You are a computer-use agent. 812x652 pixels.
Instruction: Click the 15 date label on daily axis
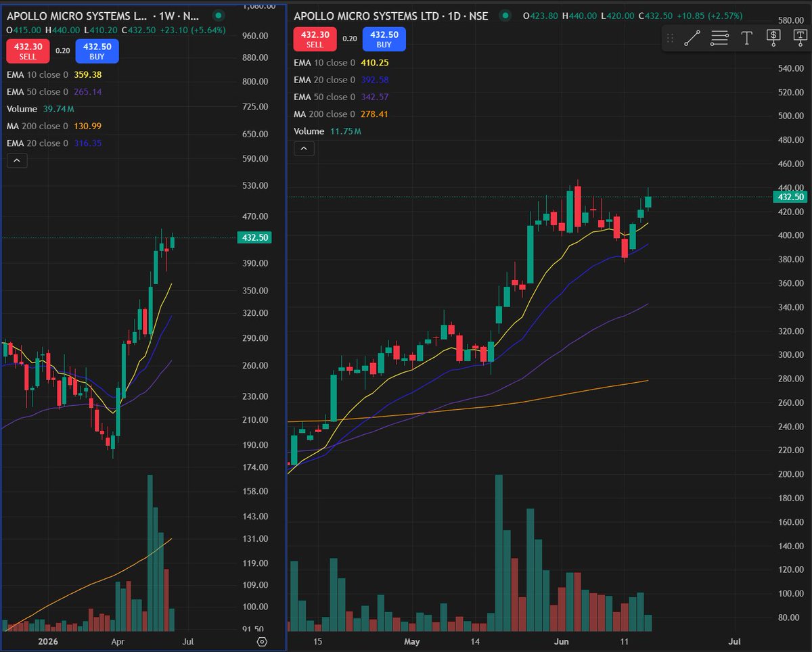tap(317, 641)
